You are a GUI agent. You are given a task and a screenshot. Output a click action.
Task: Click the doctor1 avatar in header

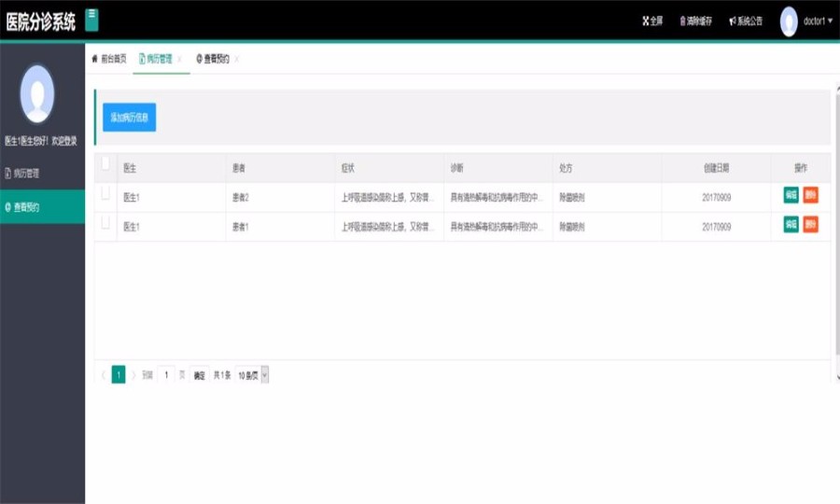[x=789, y=21]
